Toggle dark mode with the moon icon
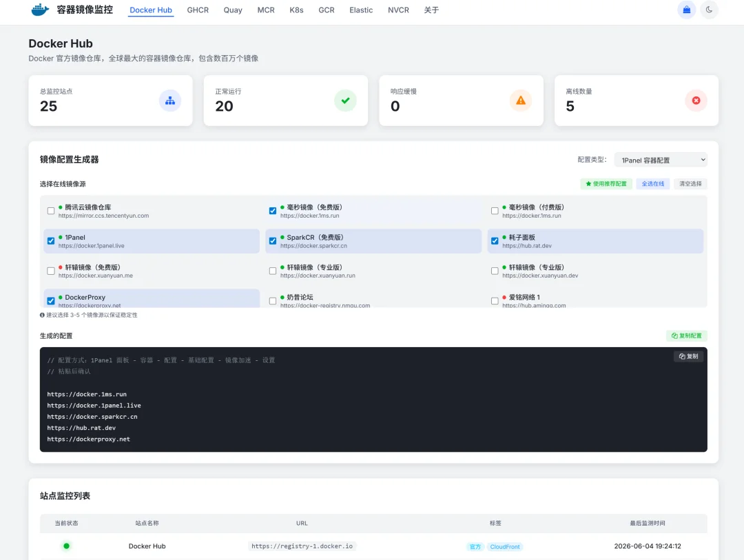The image size is (744, 560). click(709, 10)
